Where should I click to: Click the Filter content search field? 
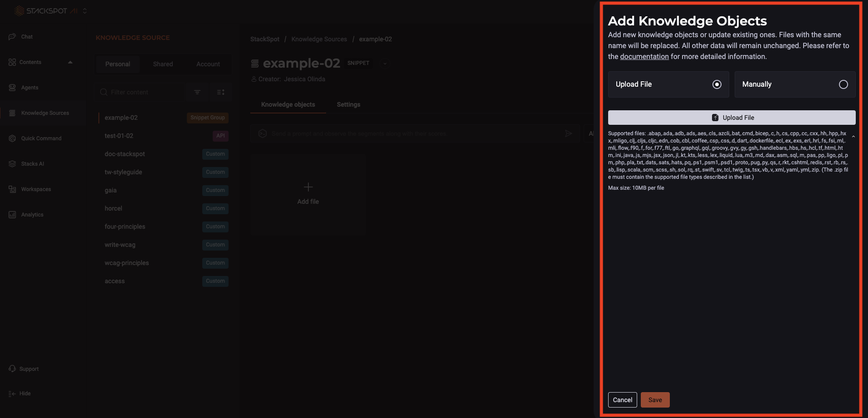139,92
